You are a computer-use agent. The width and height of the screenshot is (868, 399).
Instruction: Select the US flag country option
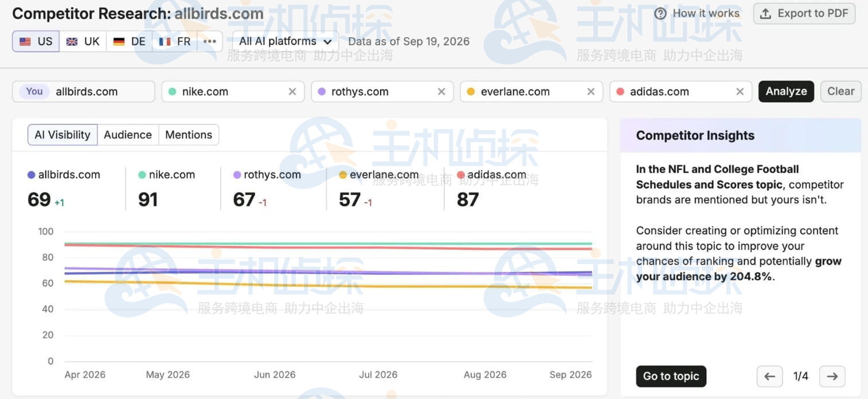point(36,41)
